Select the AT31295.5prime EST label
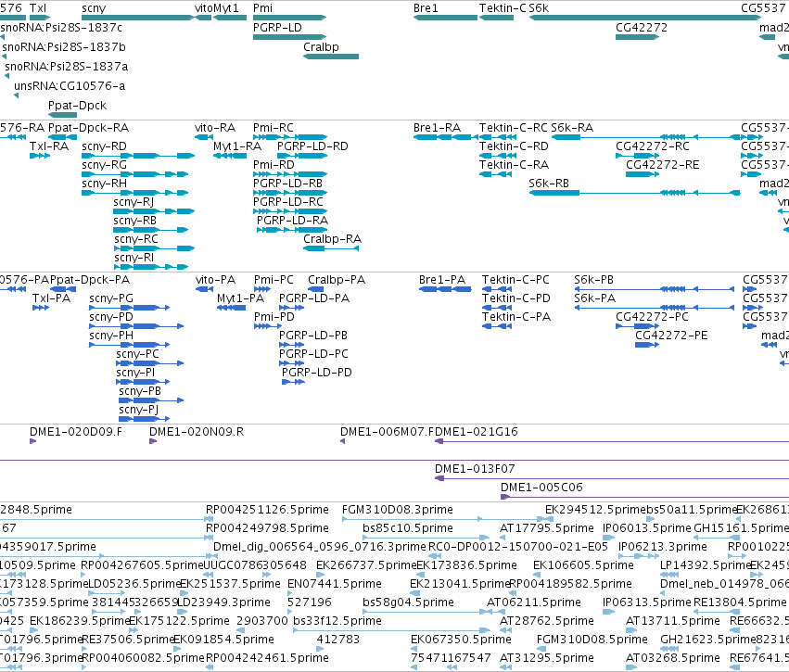This screenshot has height=672, width=789. [x=547, y=658]
